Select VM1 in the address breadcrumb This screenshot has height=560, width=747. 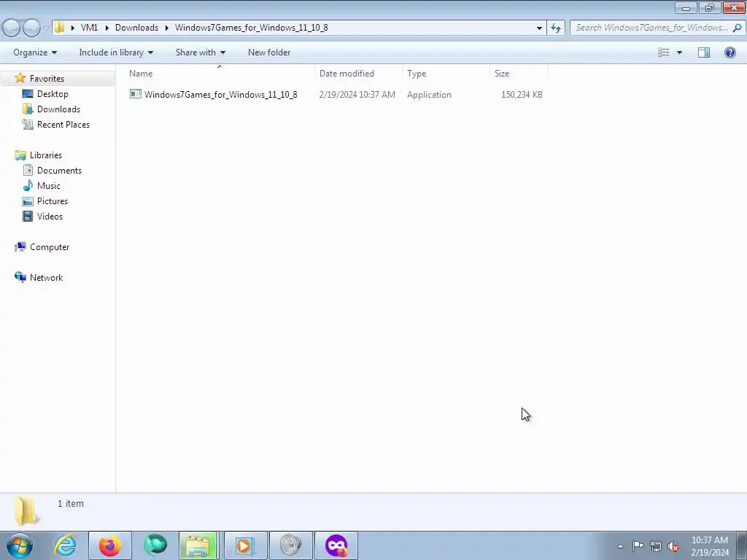click(89, 28)
